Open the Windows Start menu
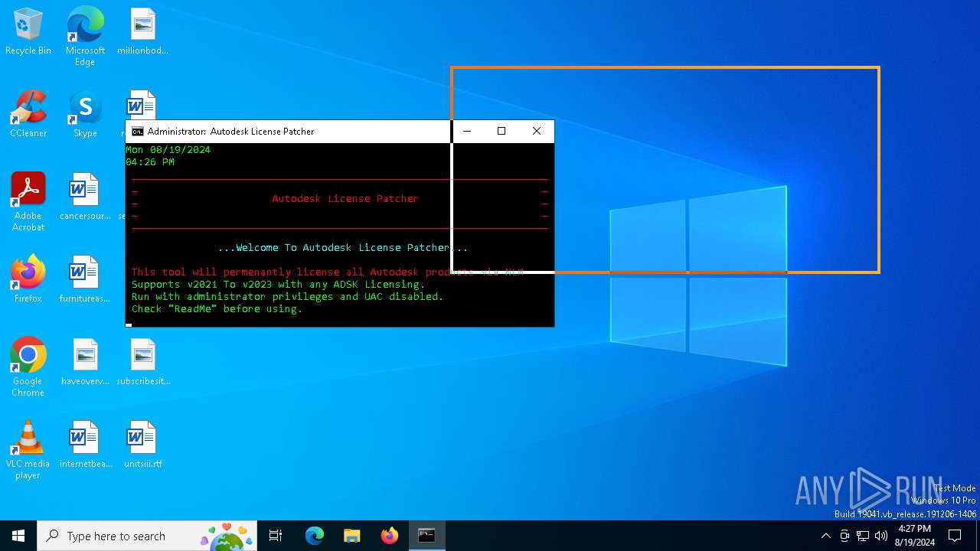980x551 pixels. (x=18, y=536)
